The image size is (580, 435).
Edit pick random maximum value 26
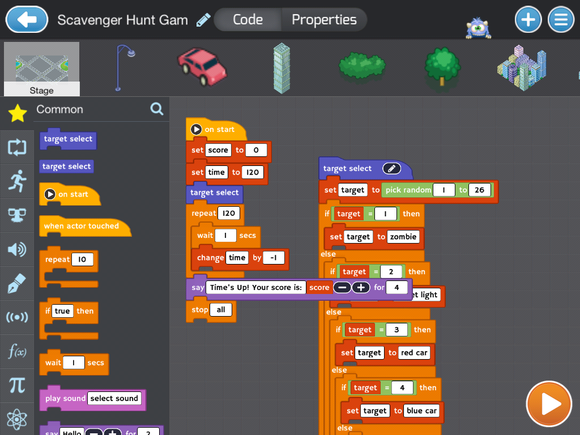click(x=479, y=190)
